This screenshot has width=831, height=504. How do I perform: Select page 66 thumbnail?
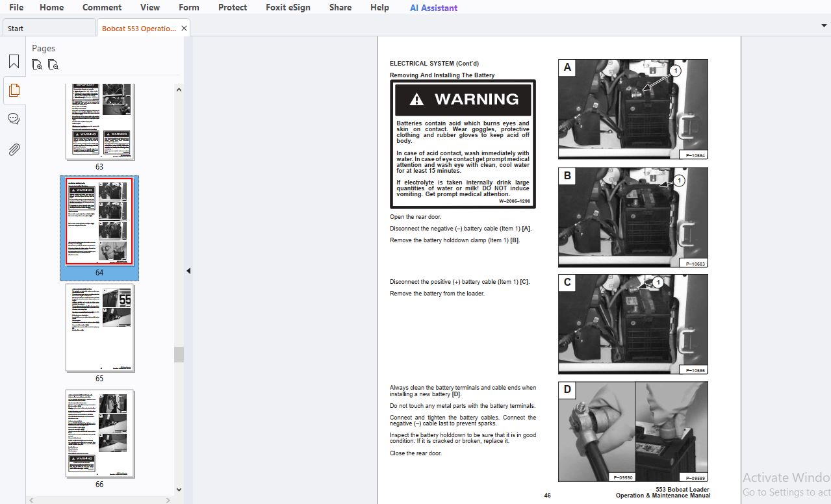click(99, 434)
